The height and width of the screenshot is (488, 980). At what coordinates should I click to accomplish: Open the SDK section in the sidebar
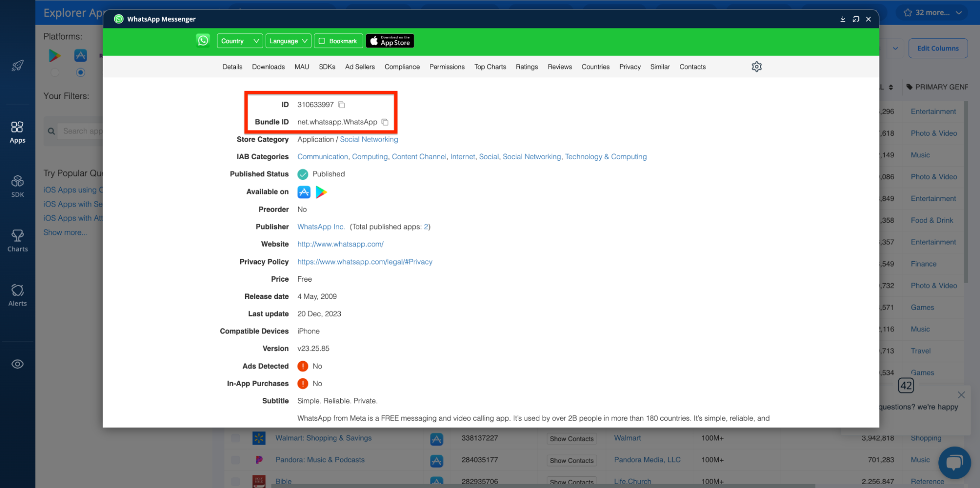tap(17, 187)
